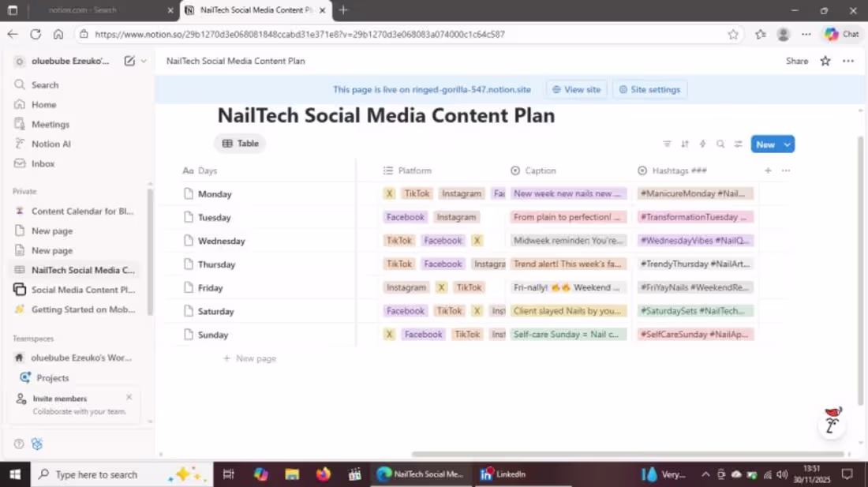Add a row with New page

tap(249, 358)
